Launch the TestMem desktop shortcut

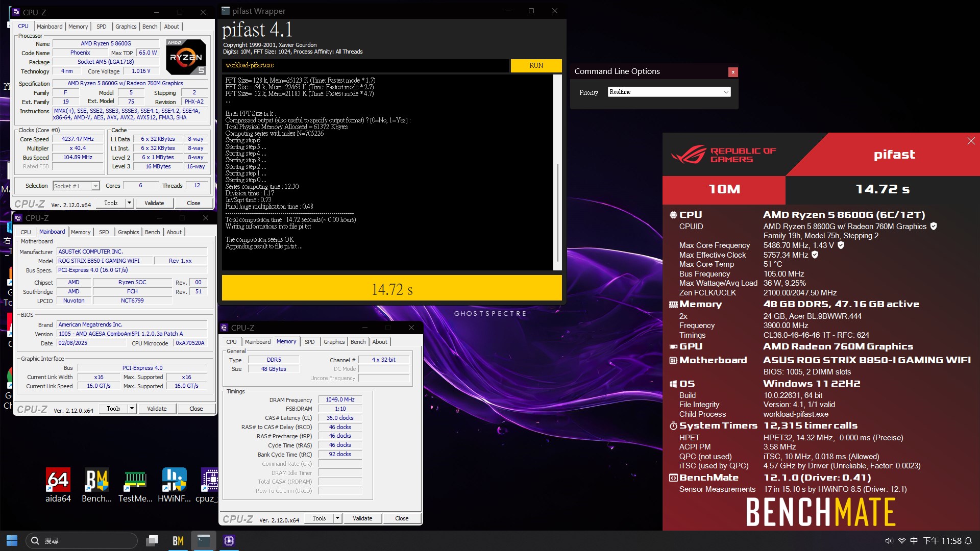pos(135,485)
